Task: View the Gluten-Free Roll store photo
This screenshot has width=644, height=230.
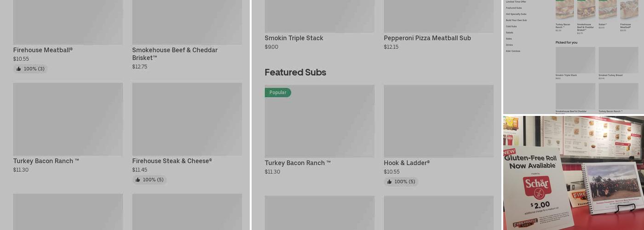Action: [x=573, y=172]
